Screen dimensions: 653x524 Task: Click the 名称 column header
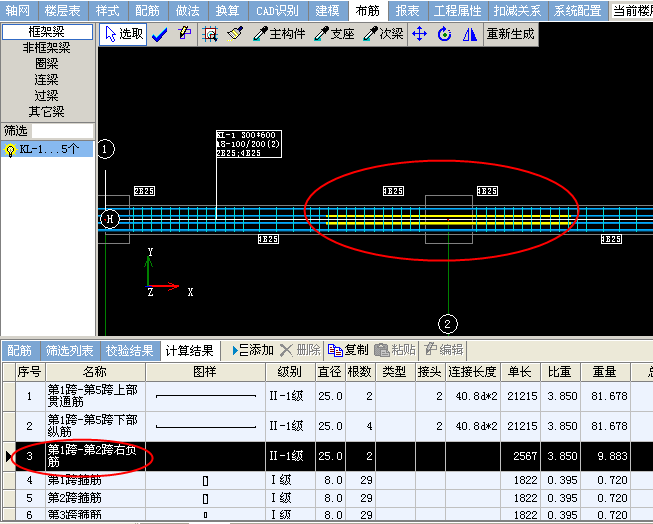95,372
